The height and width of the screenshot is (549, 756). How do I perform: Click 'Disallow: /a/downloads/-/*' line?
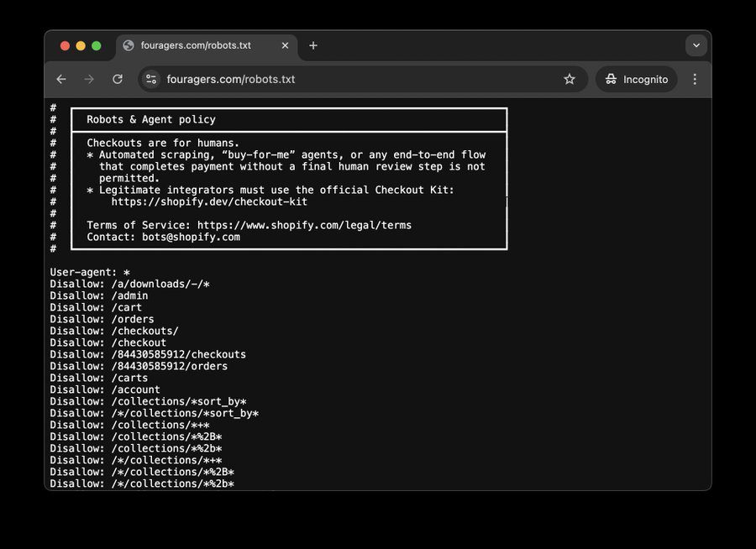point(129,284)
